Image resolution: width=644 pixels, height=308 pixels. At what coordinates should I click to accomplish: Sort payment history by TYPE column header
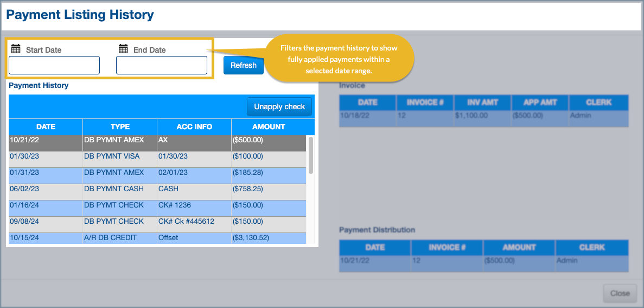pos(120,127)
